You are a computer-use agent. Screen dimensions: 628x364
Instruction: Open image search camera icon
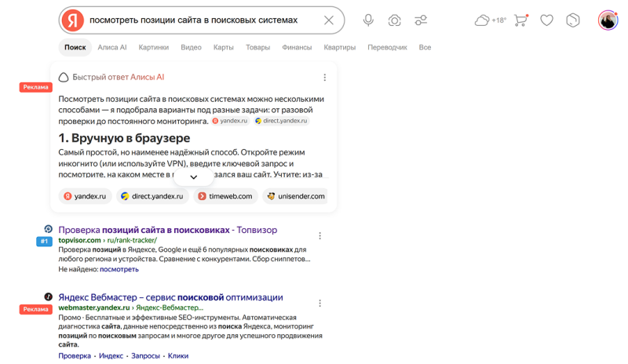(395, 20)
